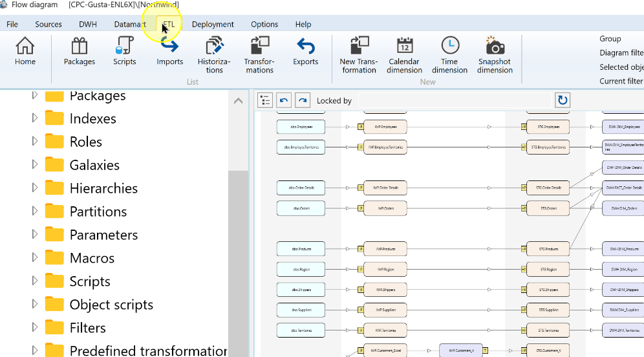This screenshot has height=357, width=644.
Task: Open the File menu
Action: click(12, 24)
